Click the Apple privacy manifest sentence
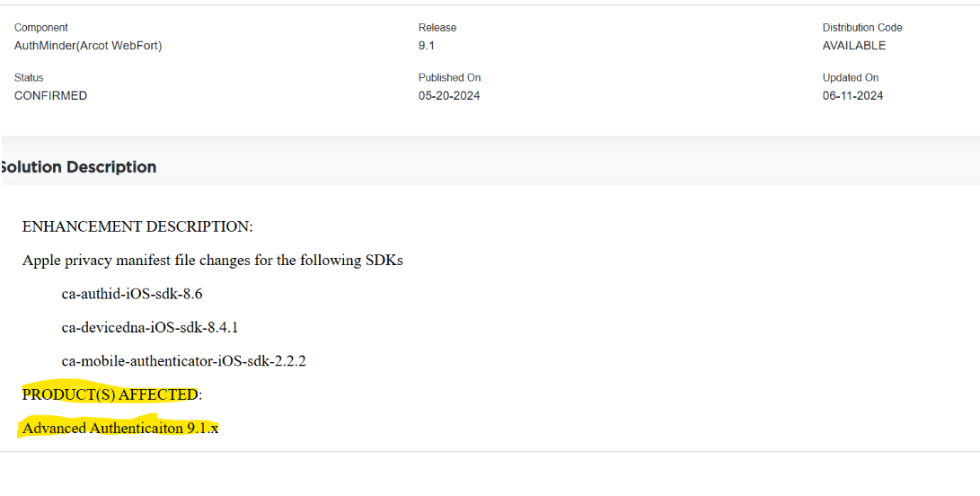Screen dimensions: 980x496 tap(213, 261)
